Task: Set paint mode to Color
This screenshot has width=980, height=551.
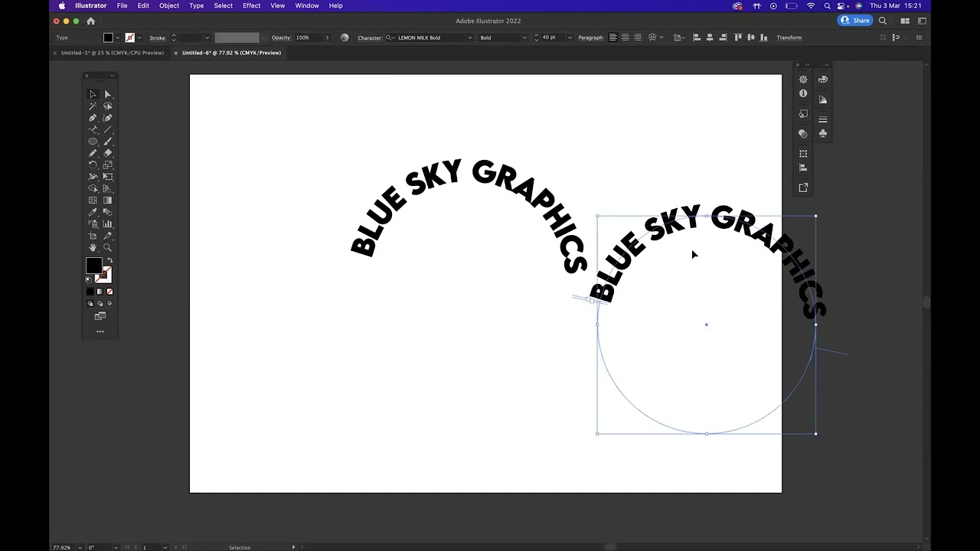Action: (x=90, y=292)
